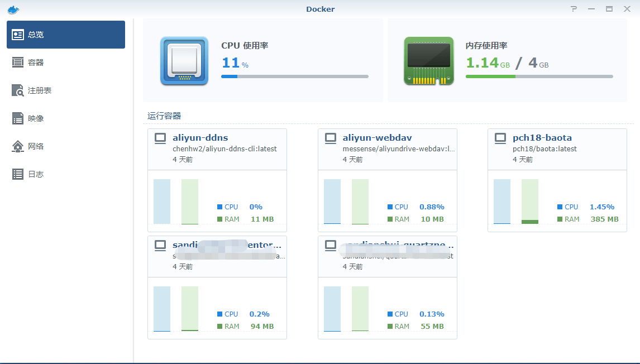Click the CPU chip icon

(x=184, y=61)
